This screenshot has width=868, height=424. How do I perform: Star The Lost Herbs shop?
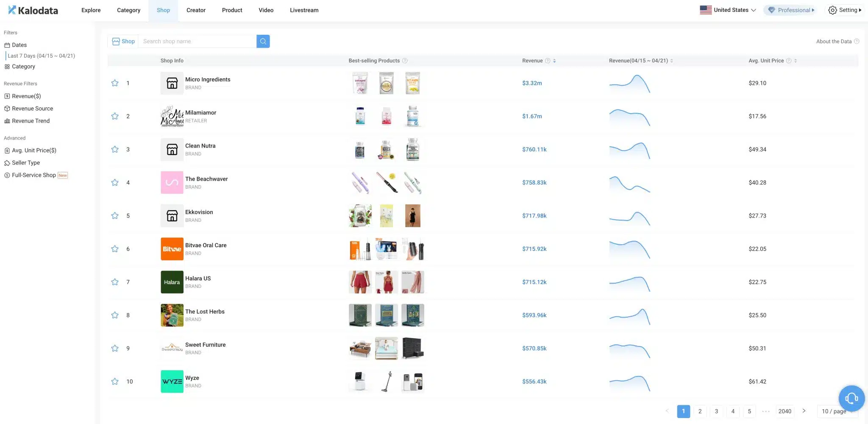click(x=115, y=315)
